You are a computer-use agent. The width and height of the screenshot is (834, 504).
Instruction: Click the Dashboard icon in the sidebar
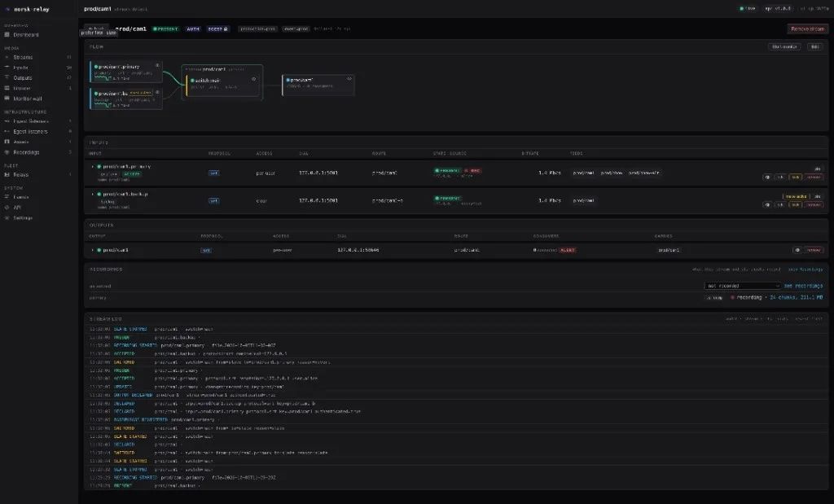[x=7, y=34]
